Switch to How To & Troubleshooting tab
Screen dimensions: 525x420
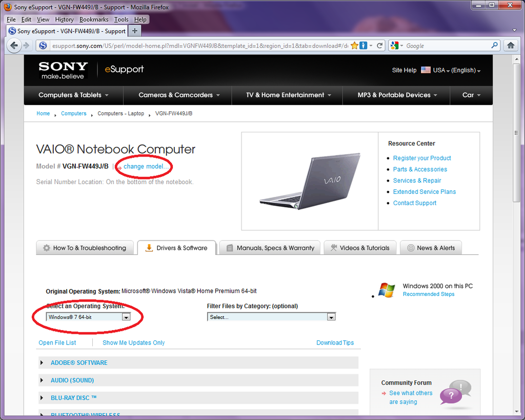[x=85, y=248]
